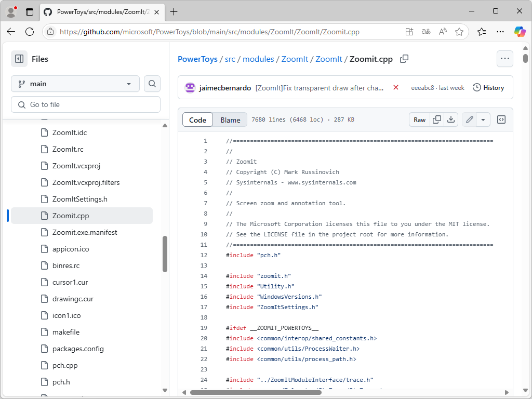Download raw file icon
Viewport: 532px width, 399px height.
(451, 120)
